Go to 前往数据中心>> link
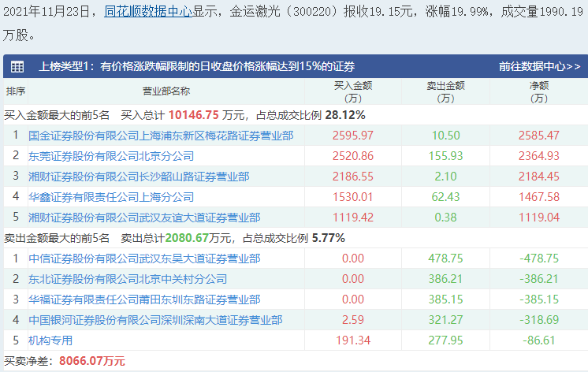Screen dimensions: 588x372 [540, 66]
